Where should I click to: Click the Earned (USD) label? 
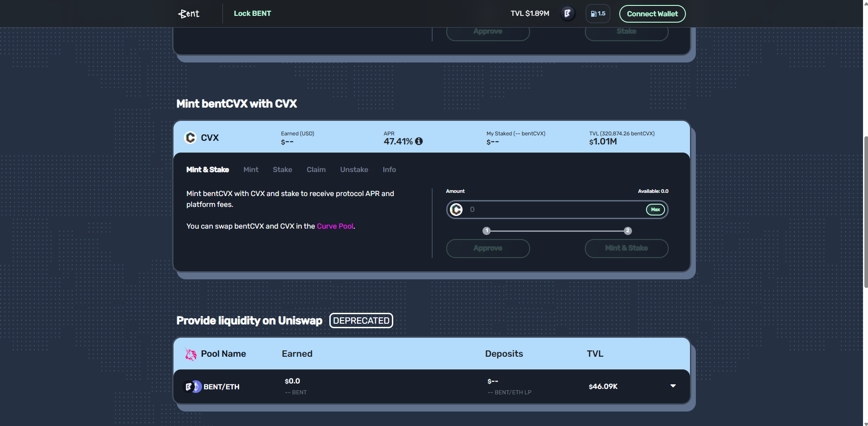point(298,134)
